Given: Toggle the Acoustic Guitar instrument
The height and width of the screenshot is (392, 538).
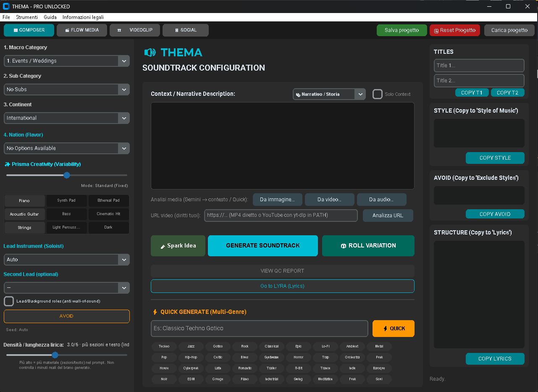Looking at the screenshot, I should (24, 214).
